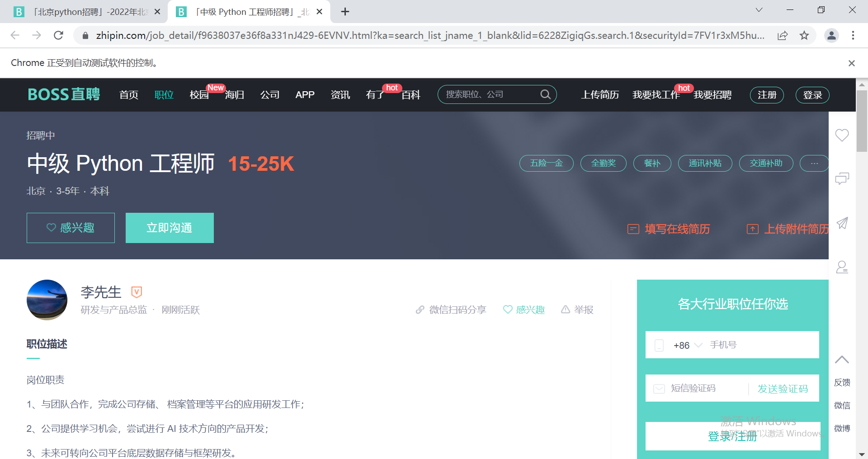The image size is (868, 459).
Task: Dismiss the automated test software notice
Action: [x=851, y=63]
